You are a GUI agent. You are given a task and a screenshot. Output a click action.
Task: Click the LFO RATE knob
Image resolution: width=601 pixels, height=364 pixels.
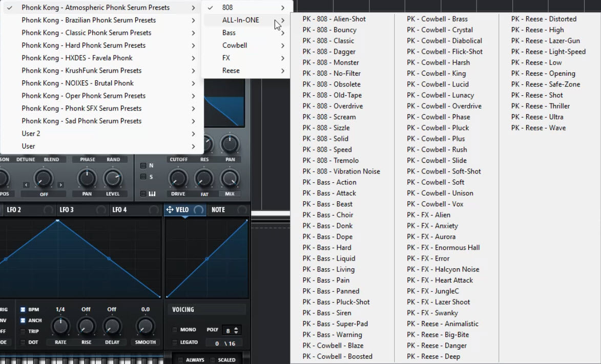pyautogui.click(x=60, y=326)
